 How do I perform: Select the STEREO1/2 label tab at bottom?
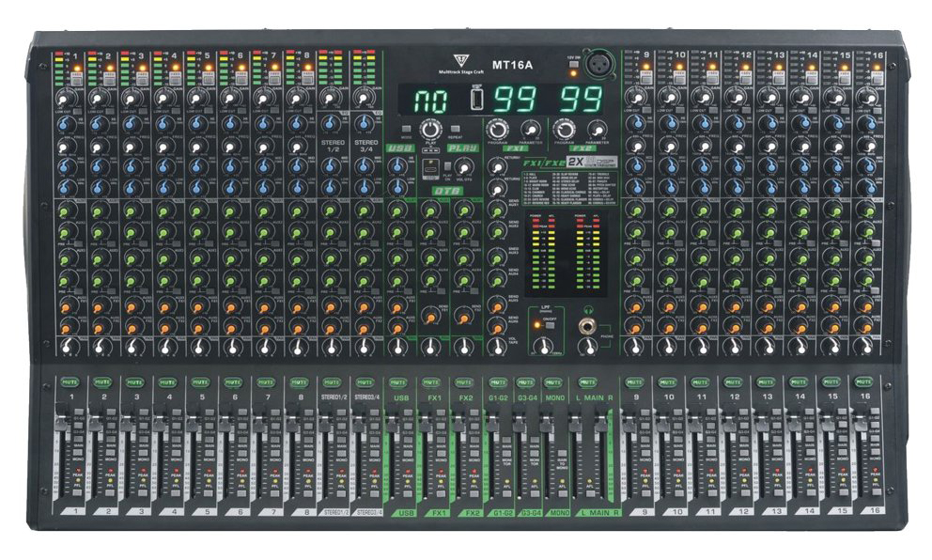pos(334,512)
